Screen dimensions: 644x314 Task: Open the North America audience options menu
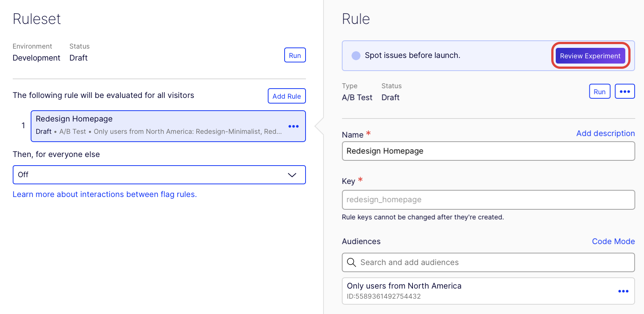tap(623, 291)
